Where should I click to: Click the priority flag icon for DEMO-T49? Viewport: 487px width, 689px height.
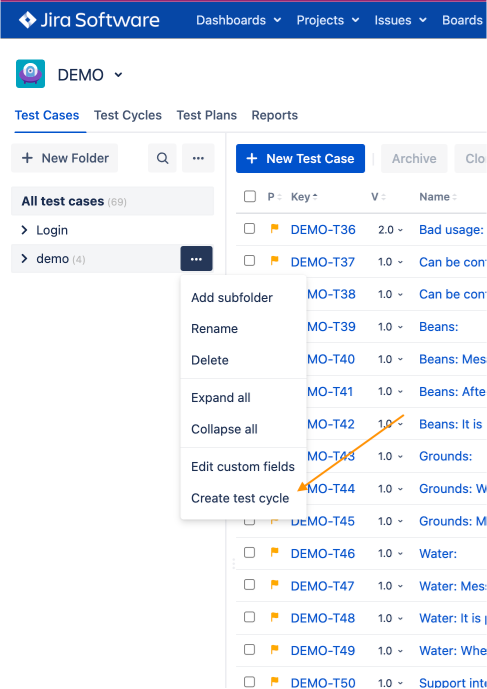[275, 649]
